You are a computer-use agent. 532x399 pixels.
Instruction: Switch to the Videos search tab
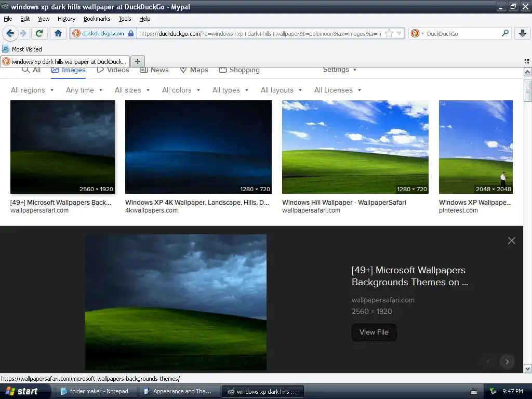113,70
